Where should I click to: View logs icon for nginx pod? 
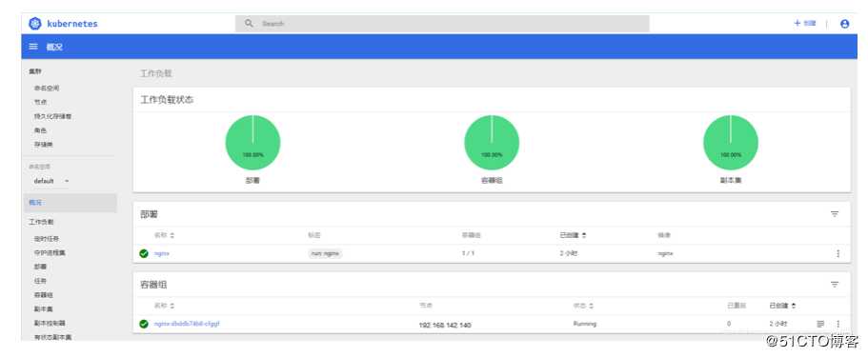[820, 324]
